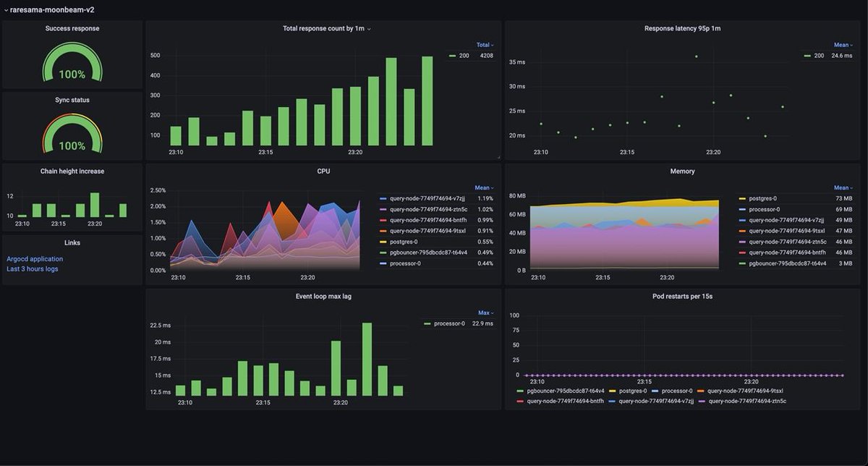Toggle processor-0 series in CPU legend

406,263
